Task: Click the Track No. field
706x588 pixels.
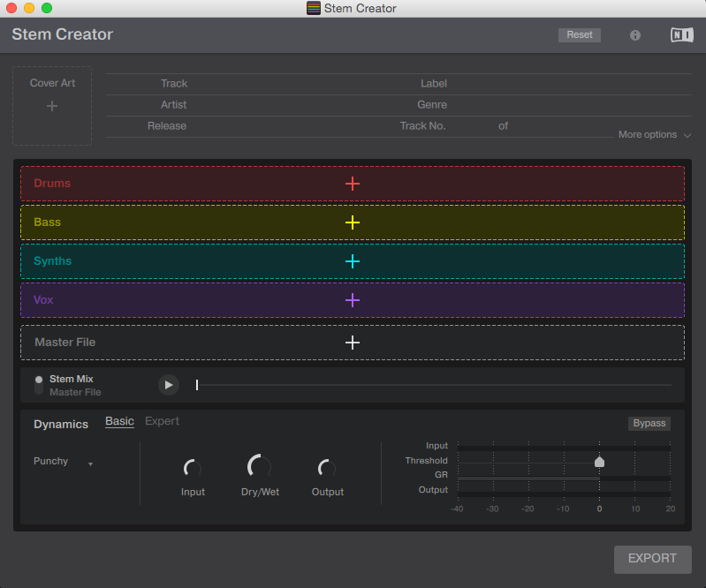Action: [471, 126]
